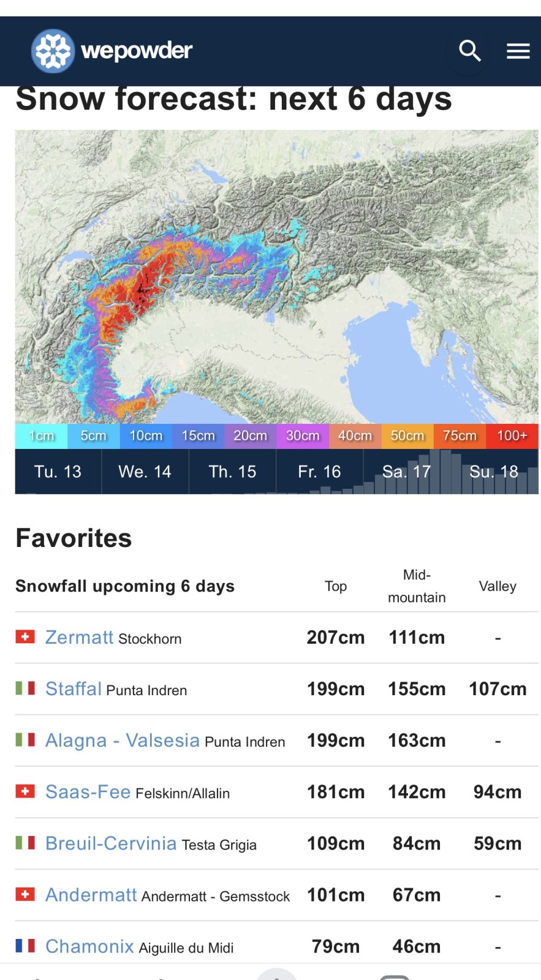
Task: Click the Swiss flag beside Zermatt
Action: (25, 637)
